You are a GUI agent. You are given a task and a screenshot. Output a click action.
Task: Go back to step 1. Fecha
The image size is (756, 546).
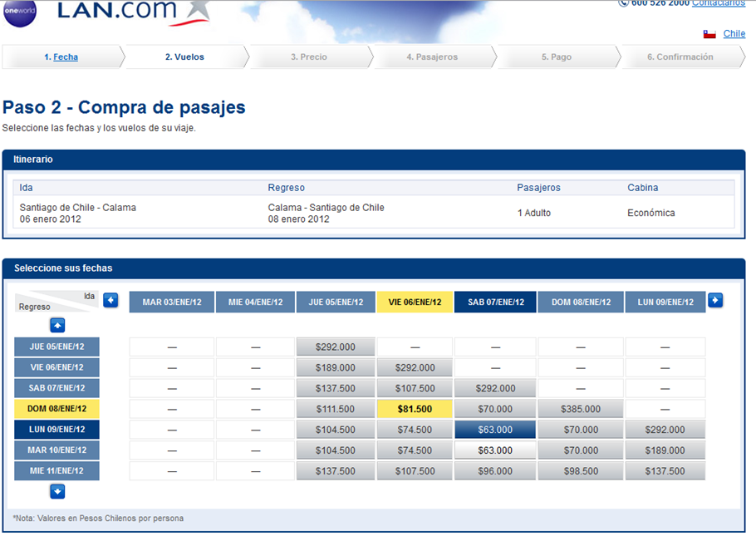point(61,57)
